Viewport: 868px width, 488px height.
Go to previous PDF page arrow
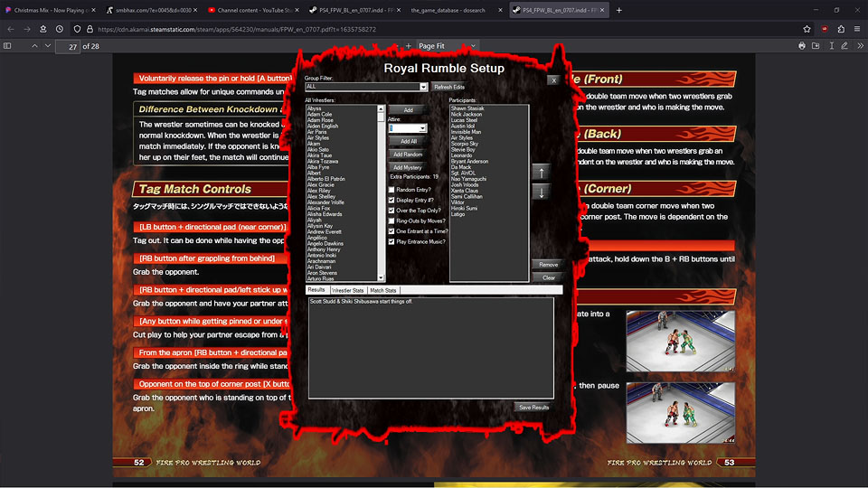point(34,46)
